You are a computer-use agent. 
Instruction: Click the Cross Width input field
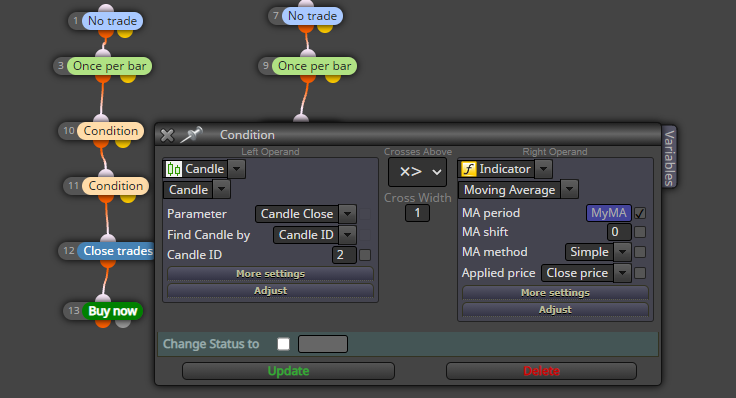tap(417, 213)
